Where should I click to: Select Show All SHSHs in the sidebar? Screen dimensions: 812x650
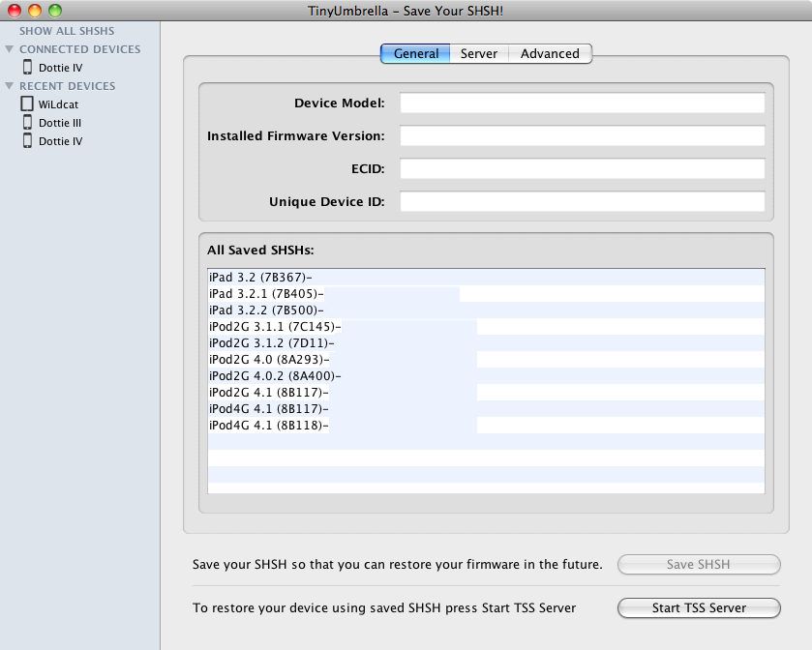coord(67,31)
